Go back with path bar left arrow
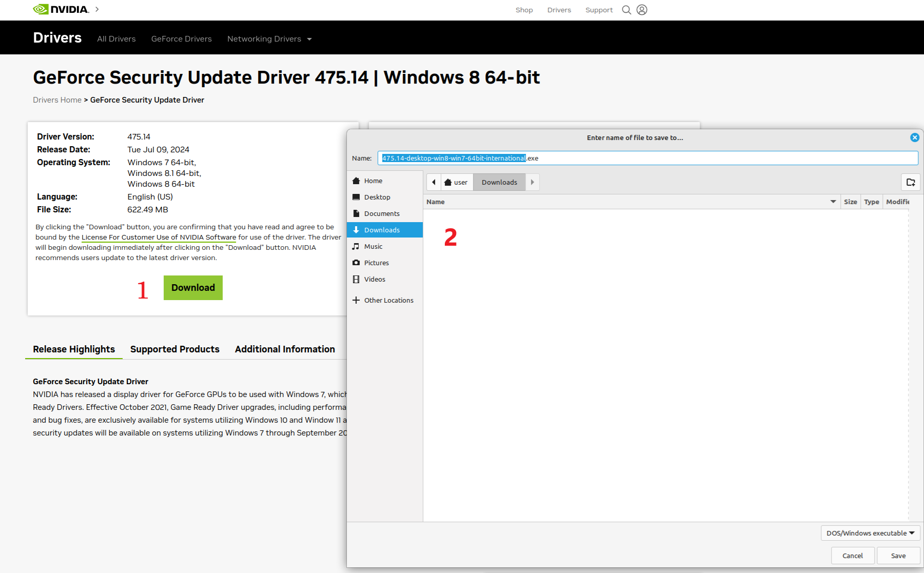 (434, 182)
